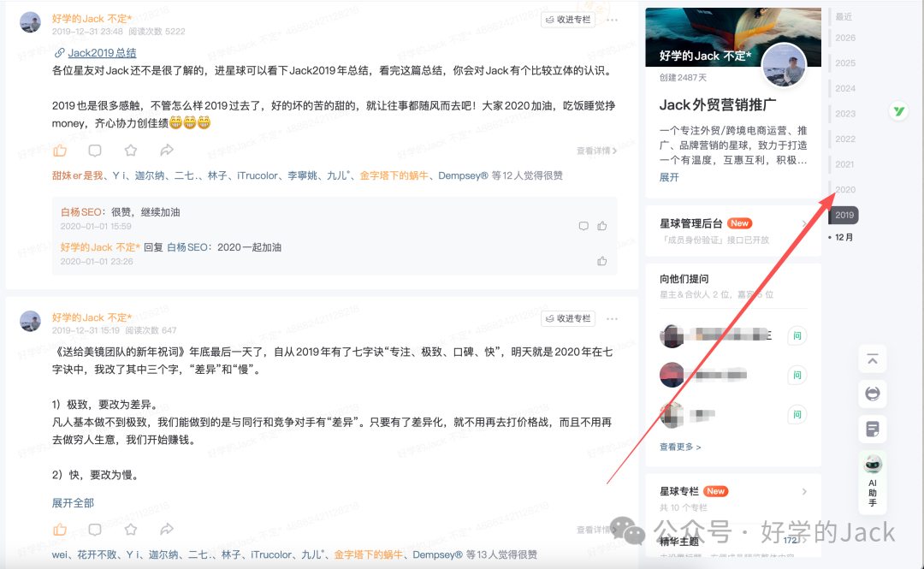Image resolution: width=924 pixels, height=569 pixels.
Task: Like the 新年祝词 post
Action: [60, 530]
